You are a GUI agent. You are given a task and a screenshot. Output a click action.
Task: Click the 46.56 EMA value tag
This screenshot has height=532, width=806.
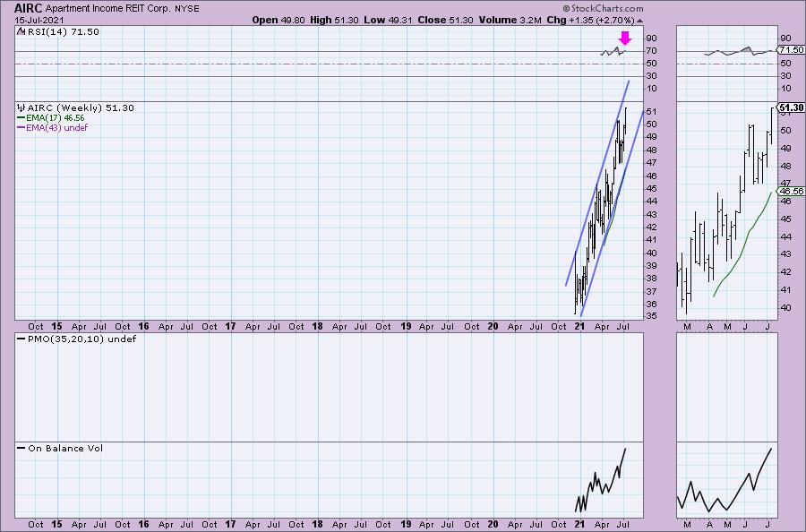(x=791, y=191)
